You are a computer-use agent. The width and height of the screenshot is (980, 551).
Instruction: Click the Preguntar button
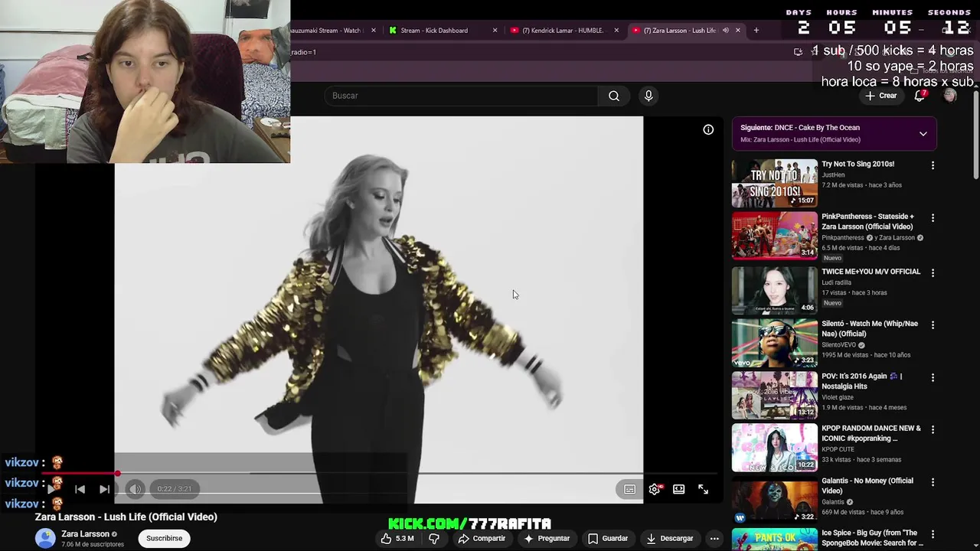[547, 538]
